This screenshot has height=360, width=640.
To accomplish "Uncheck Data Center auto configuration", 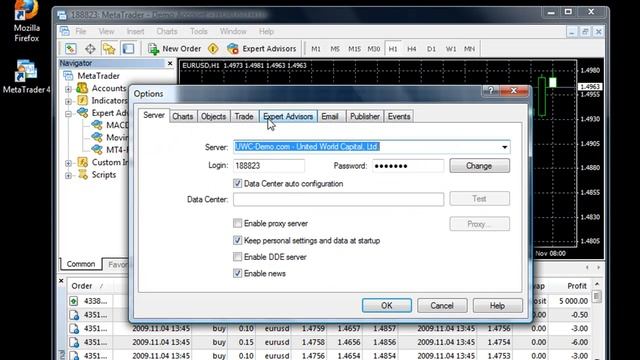I will pos(237,184).
